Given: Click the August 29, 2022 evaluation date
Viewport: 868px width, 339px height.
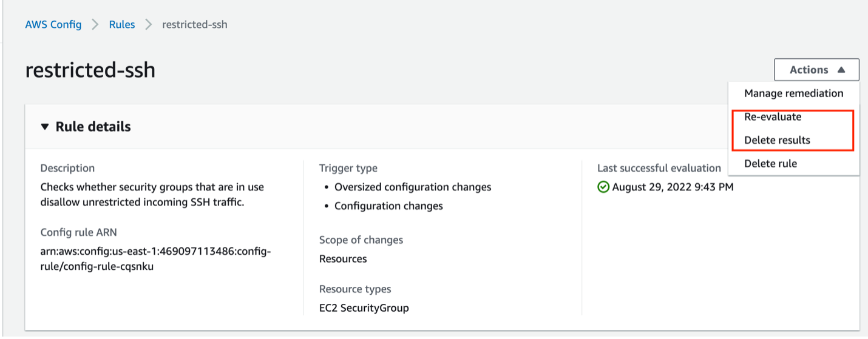Looking at the screenshot, I should tap(673, 187).
